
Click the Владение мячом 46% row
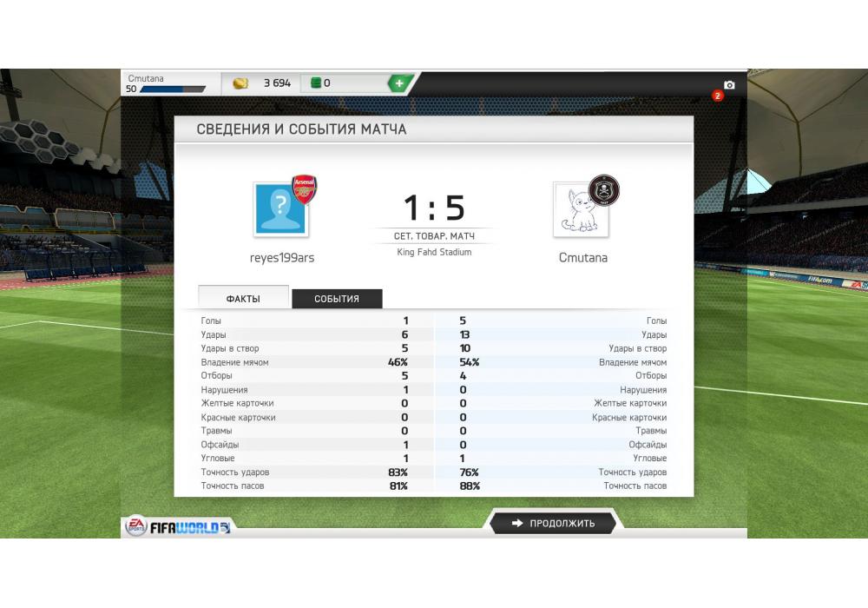[305, 362]
